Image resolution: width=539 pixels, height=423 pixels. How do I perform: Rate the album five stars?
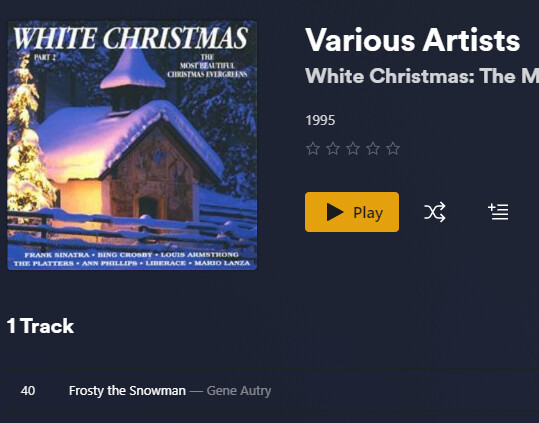[x=393, y=149]
